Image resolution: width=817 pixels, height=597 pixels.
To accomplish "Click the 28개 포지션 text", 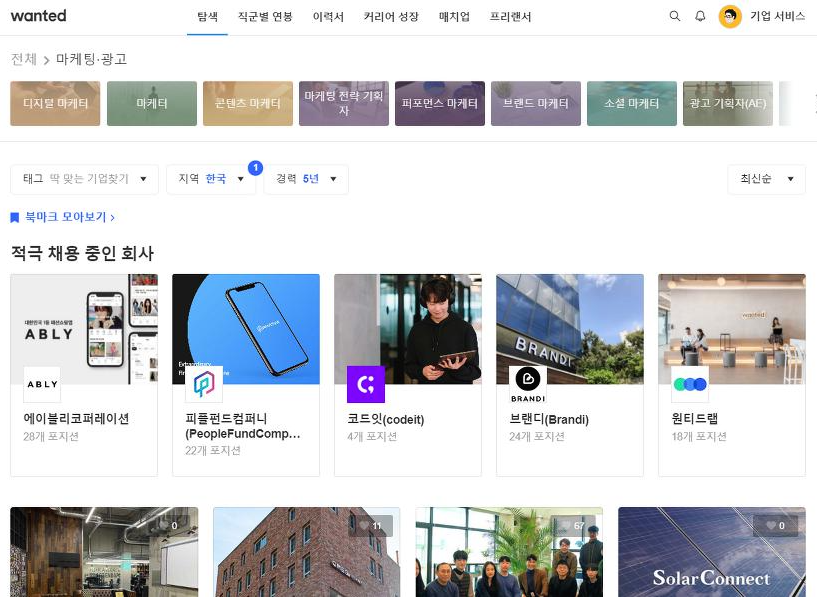I will tap(51, 437).
